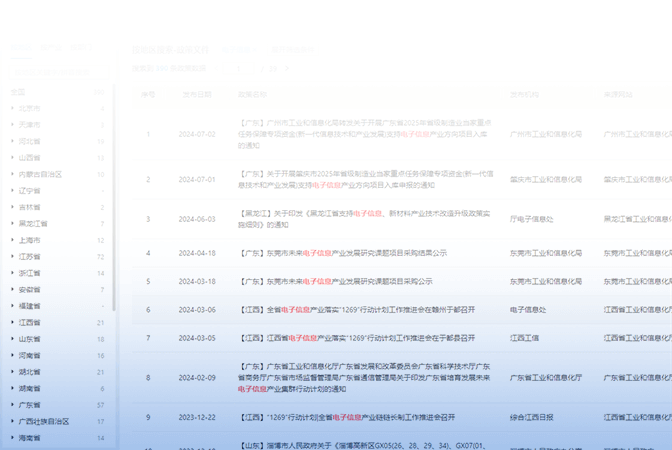Click the 发布日期 column header
672x450 pixels.
(x=196, y=94)
